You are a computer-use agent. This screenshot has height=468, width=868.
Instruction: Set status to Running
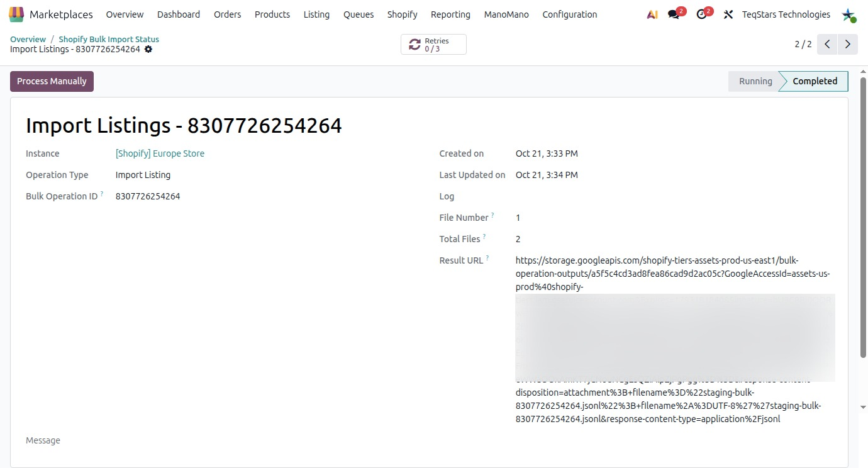pos(755,81)
